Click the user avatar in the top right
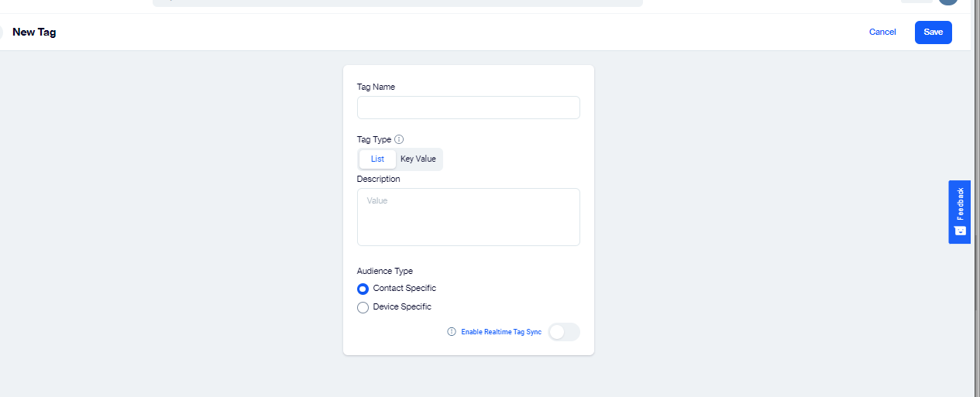This screenshot has width=980, height=397. [948, 2]
